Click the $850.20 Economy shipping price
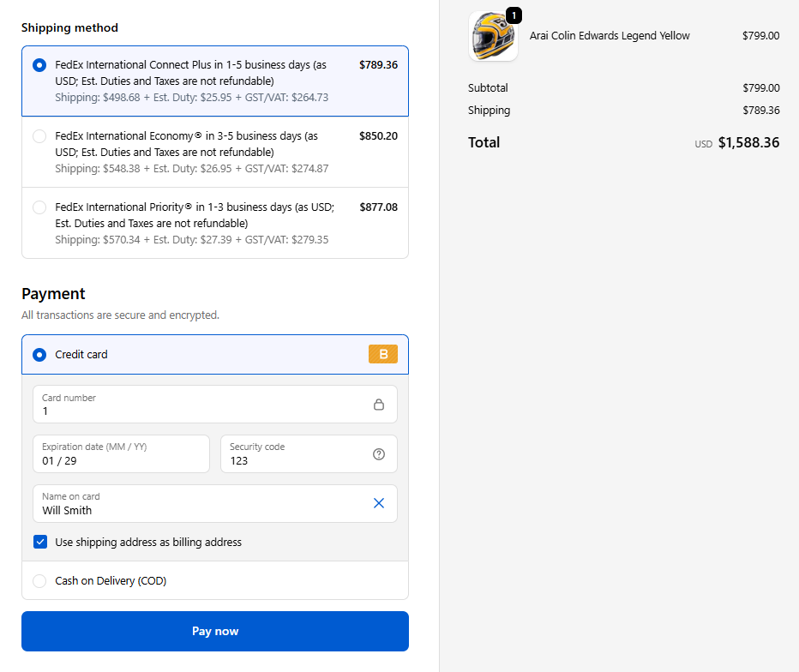 coord(378,136)
